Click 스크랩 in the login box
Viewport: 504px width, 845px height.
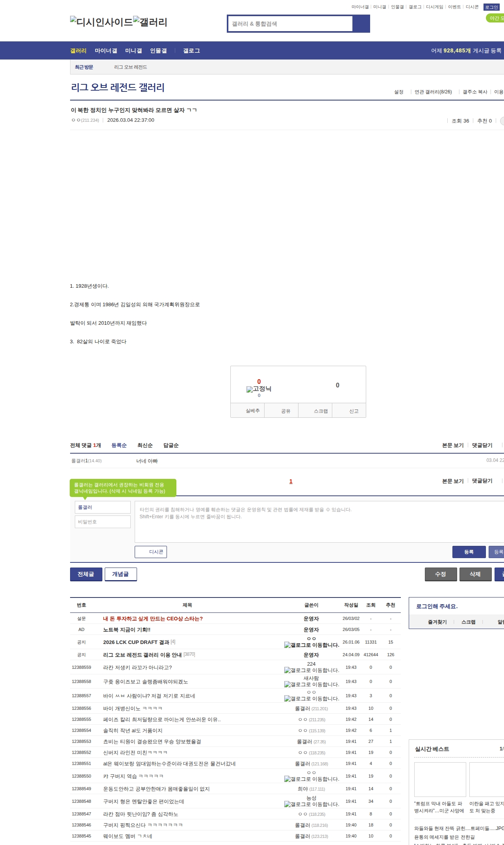click(469, 622)
